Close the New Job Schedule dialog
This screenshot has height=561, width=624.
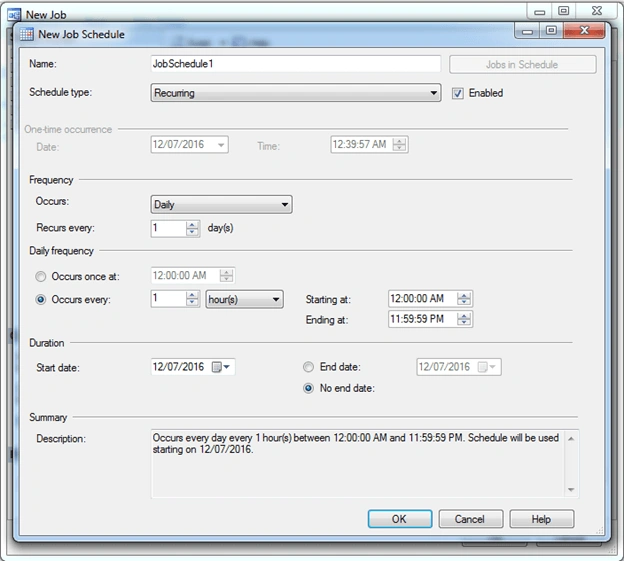584,31
